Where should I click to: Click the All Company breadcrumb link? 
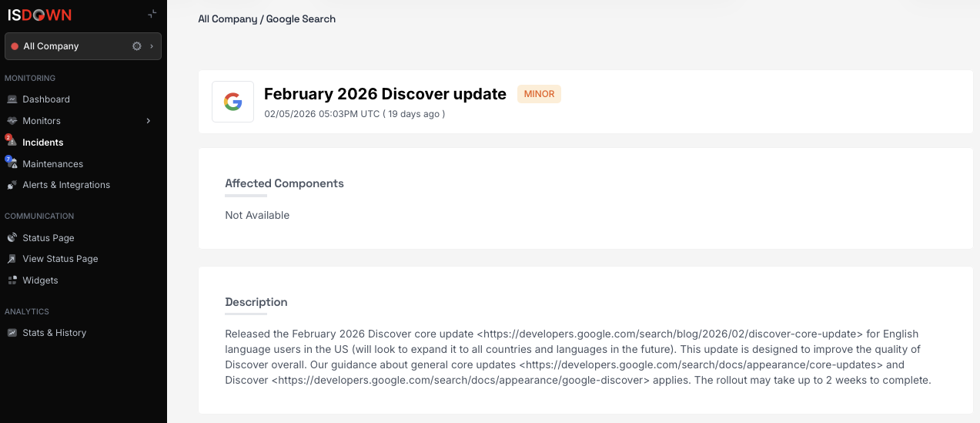227,18
